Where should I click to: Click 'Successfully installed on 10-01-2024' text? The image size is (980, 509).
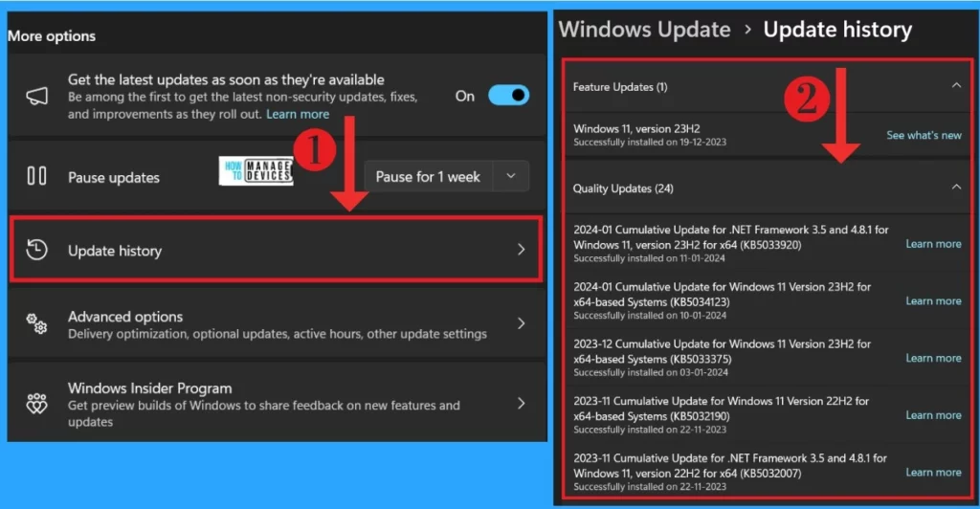point(650,316)
